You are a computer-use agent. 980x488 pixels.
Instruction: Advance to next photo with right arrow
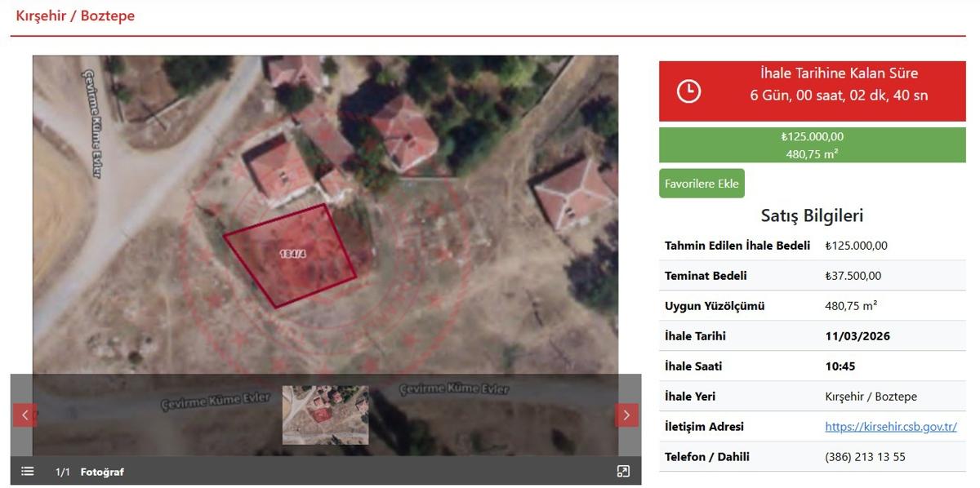(x=626, y=415)
